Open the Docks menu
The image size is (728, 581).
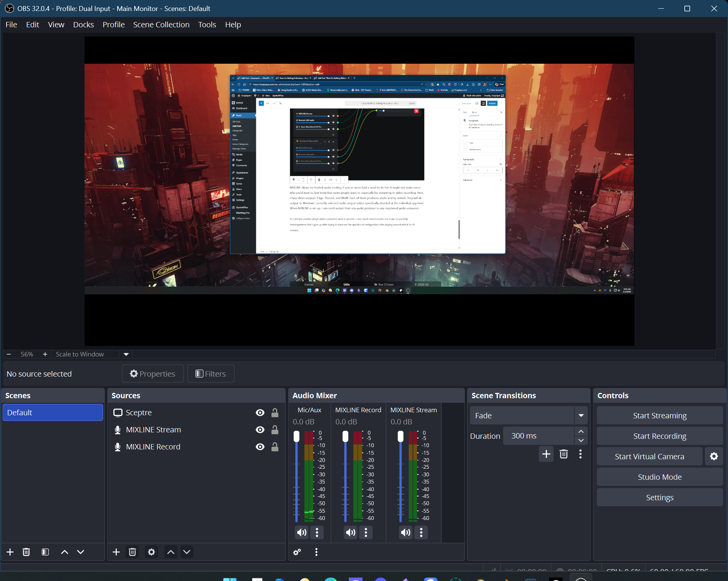pos(83,25)
